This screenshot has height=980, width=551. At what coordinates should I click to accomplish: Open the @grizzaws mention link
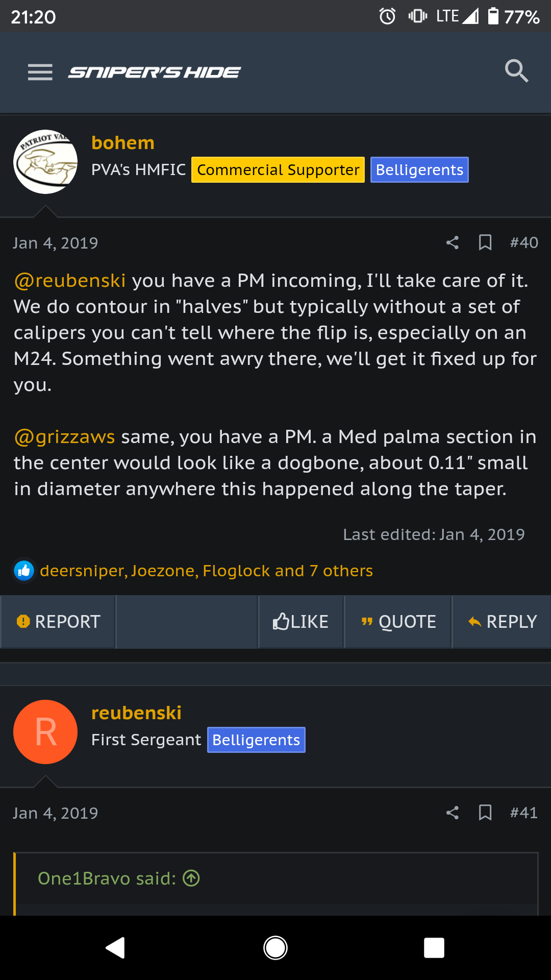click(65, 437)
